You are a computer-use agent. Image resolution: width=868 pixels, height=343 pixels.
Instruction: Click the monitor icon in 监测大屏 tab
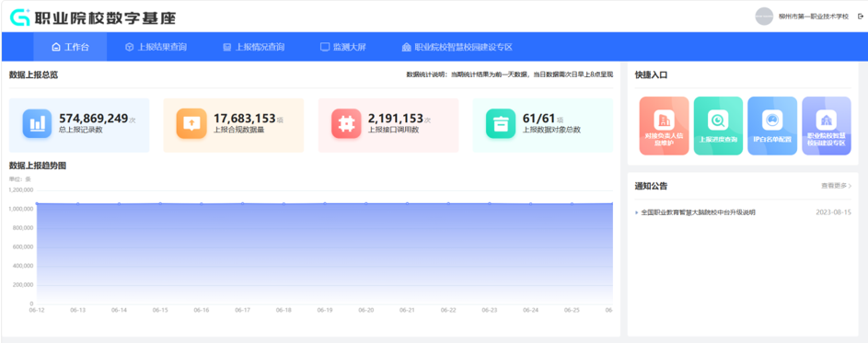(325, 47)
